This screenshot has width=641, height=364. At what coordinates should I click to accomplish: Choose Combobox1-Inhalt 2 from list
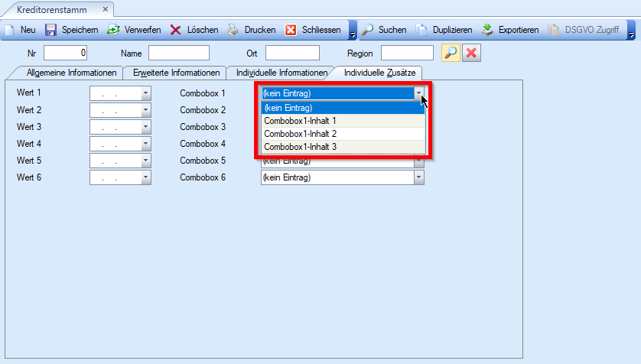pyautogui.click(x=343, y=134)
